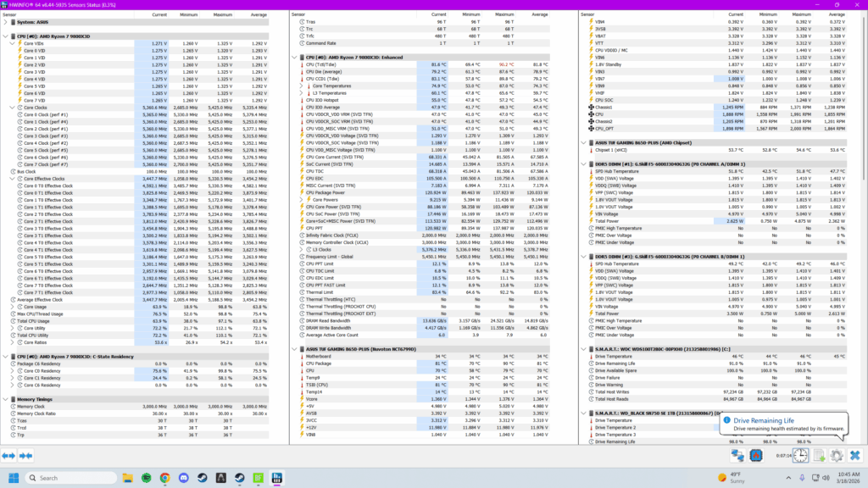This screenshot has height=488, width=868.
Task: Expand the Core Ratios group
Action: pyautogui.click(x=13, y=342)
